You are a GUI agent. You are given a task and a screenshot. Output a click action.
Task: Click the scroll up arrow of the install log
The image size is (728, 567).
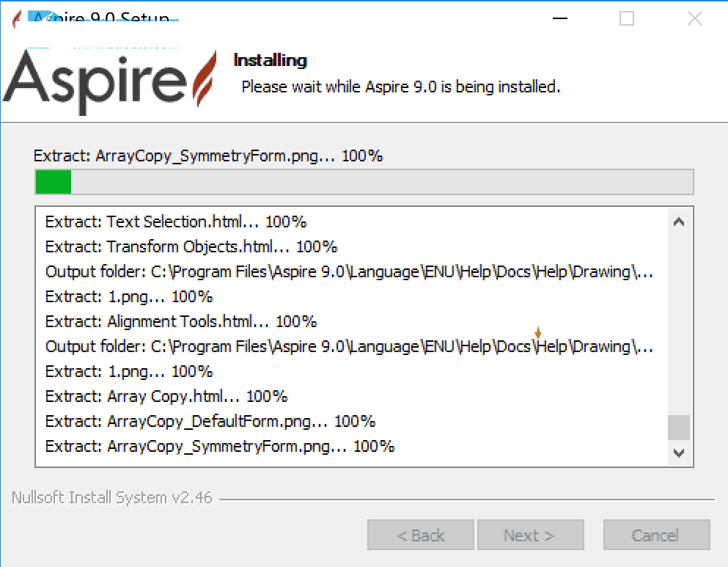pyautogui.click(x=679, y=222)
